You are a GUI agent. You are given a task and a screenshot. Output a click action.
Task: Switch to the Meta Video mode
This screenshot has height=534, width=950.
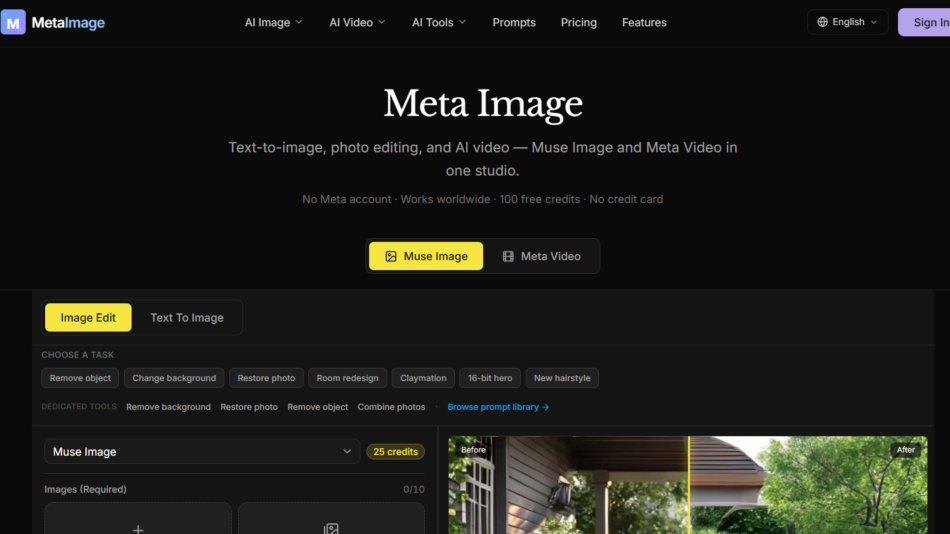[541, 256]
